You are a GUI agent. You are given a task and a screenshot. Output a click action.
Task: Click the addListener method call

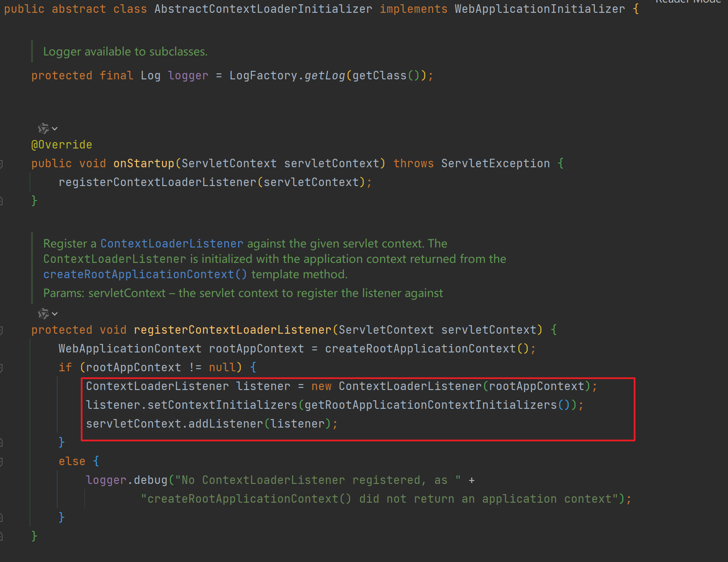[226, 424]
